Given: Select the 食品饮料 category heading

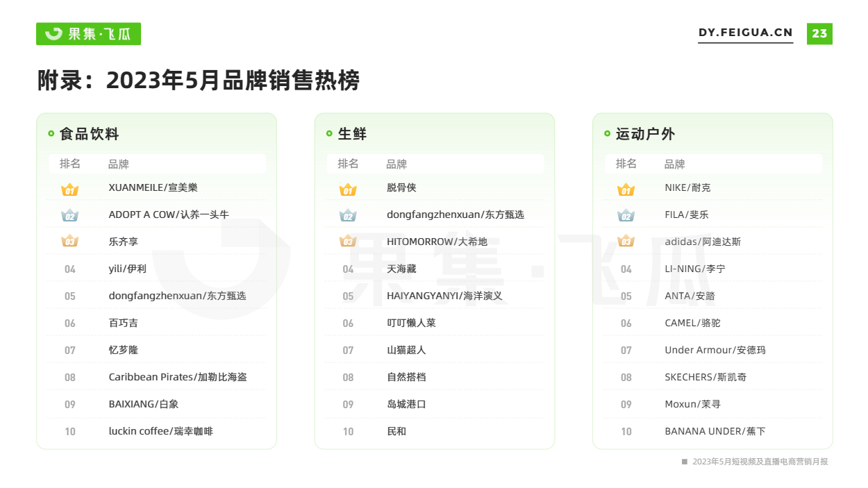Looking at the screenshot, I should 90,134.
